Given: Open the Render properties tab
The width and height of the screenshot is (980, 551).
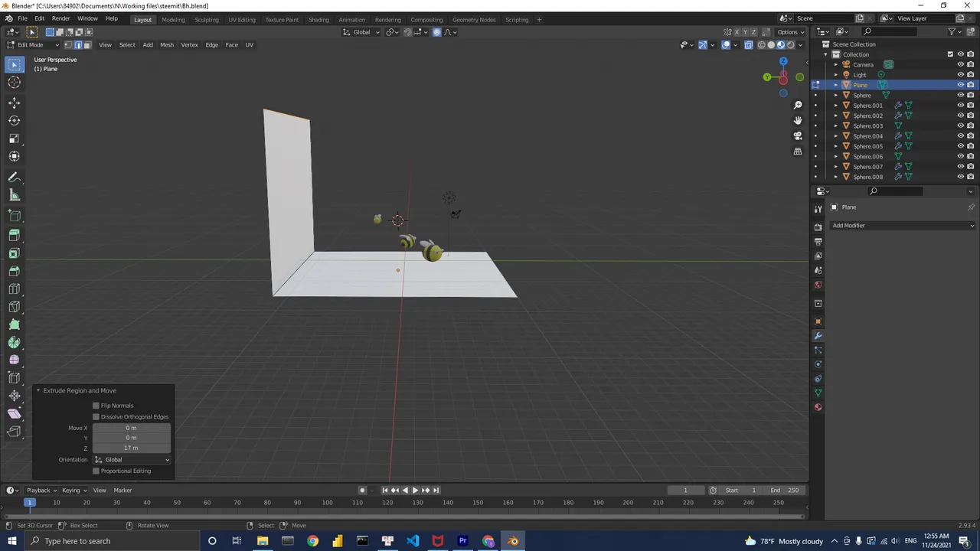Looking at the screenshot, I should point(818,227).
